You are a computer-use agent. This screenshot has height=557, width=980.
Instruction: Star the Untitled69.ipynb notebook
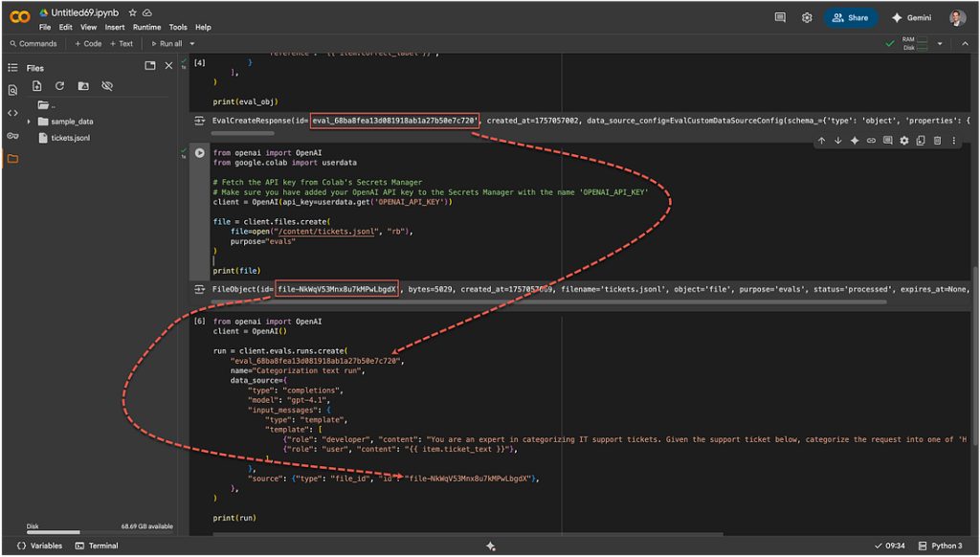tap(133, 12)
